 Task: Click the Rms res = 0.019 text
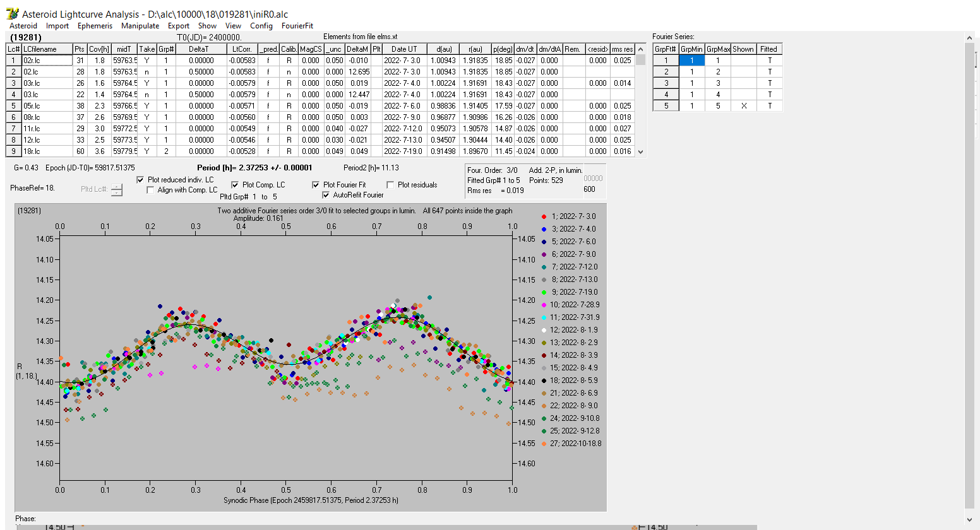point(495,191)
